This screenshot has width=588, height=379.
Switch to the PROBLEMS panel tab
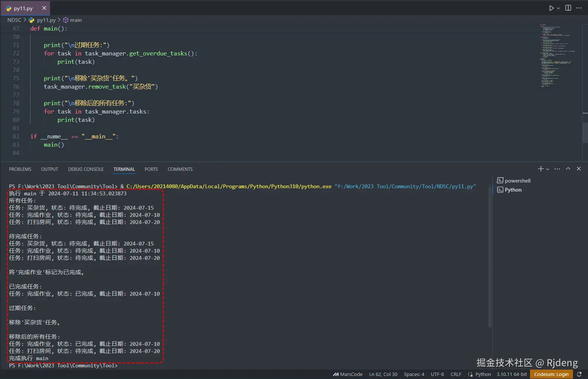tap(20, 169)
